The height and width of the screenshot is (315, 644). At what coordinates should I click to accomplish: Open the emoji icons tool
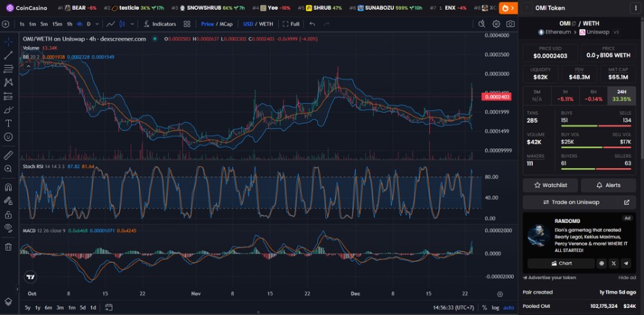[x=8, y=137]
